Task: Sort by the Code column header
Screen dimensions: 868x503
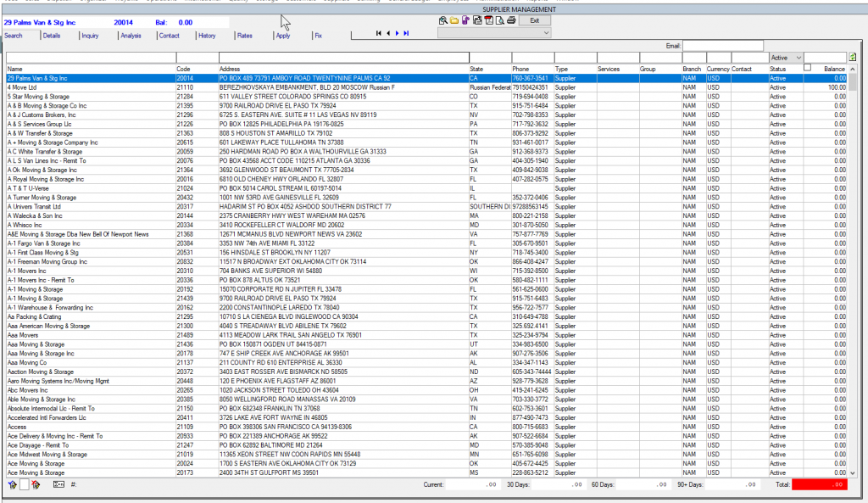Action: pyautogui.click(x=183, y=70)
